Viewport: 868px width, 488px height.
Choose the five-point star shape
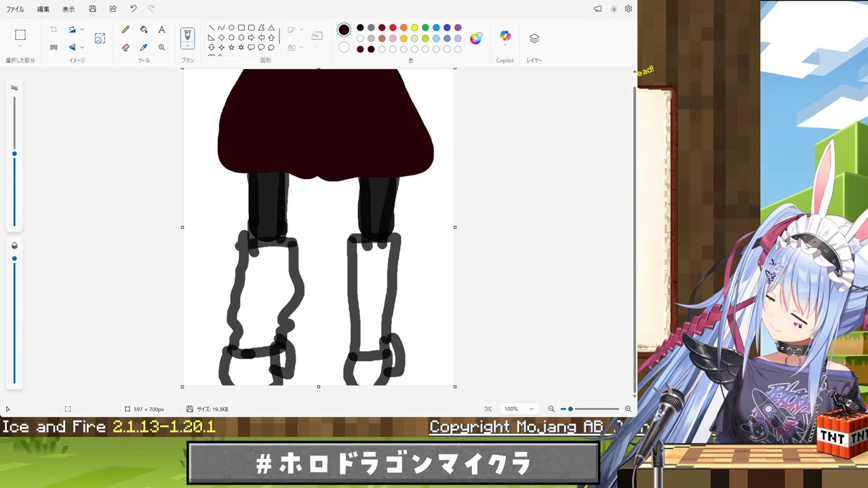tap(231, 47)
